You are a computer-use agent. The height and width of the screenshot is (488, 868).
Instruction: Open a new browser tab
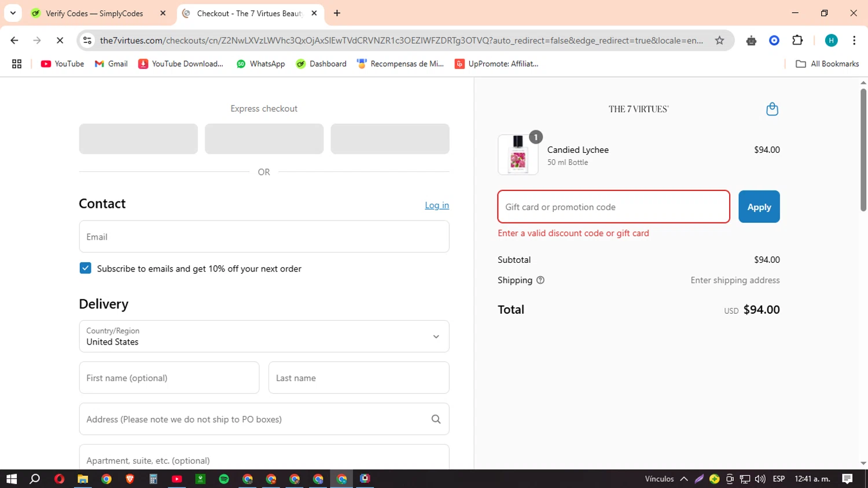tap(337, 13)
